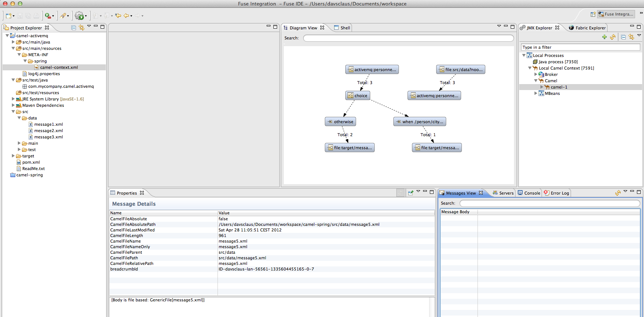Select the camel-spring project
Image resolution: width=644 pixels, height=317 pixels.
[x=29, y=175]
